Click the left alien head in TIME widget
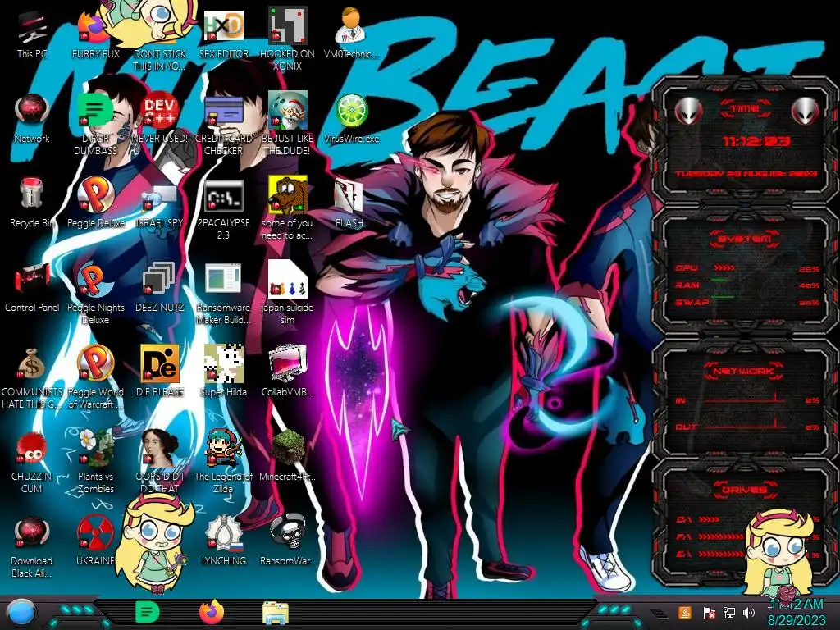 689,112
